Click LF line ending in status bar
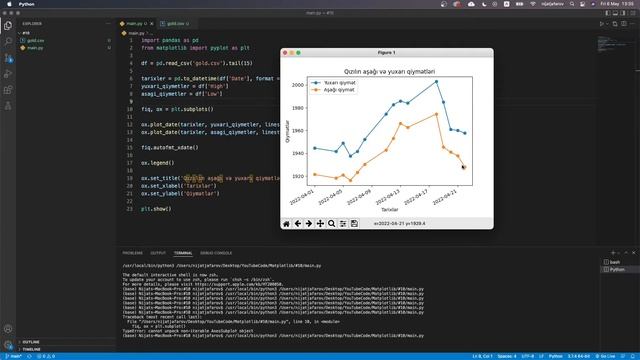 [541, 356]
